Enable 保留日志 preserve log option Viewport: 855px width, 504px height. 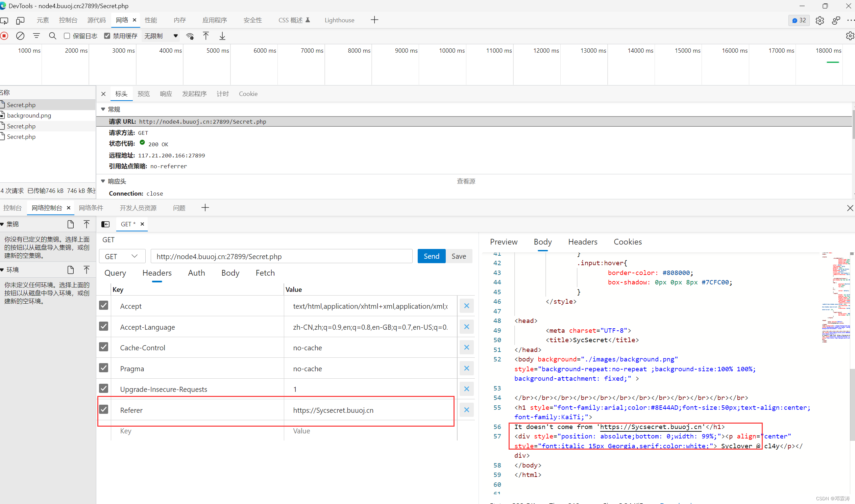(x=67, y=36)
